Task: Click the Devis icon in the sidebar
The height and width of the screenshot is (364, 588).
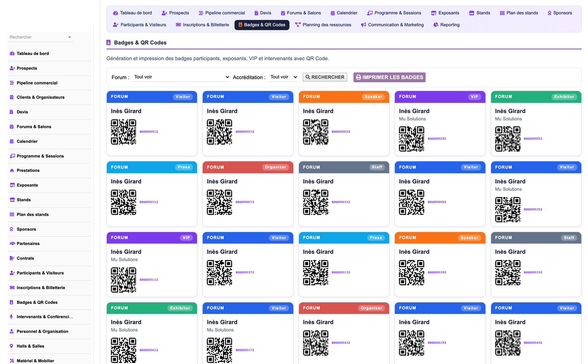Action: [12, 112]
